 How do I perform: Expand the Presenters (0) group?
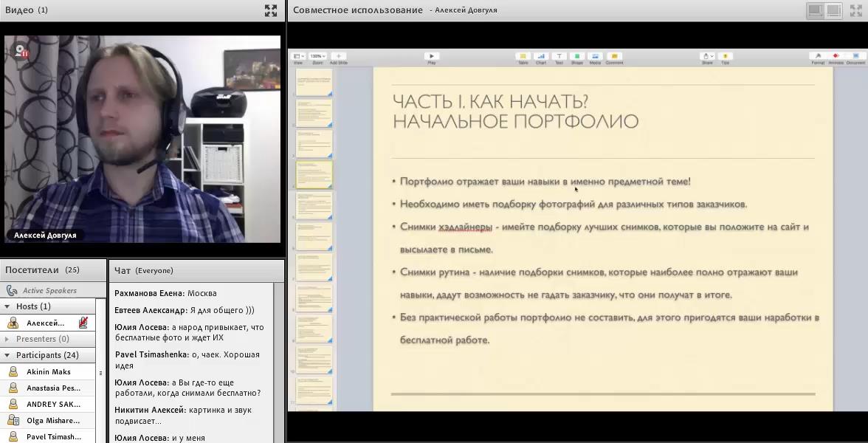7,339
